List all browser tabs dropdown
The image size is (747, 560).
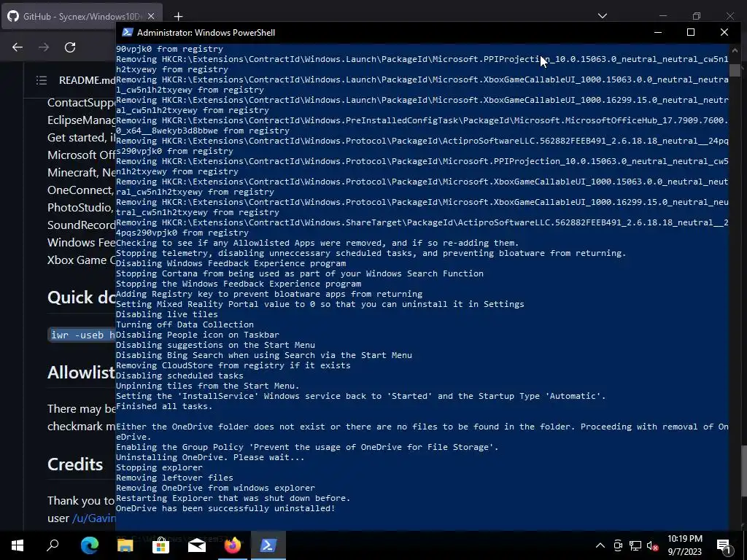(x=603, y=16)
